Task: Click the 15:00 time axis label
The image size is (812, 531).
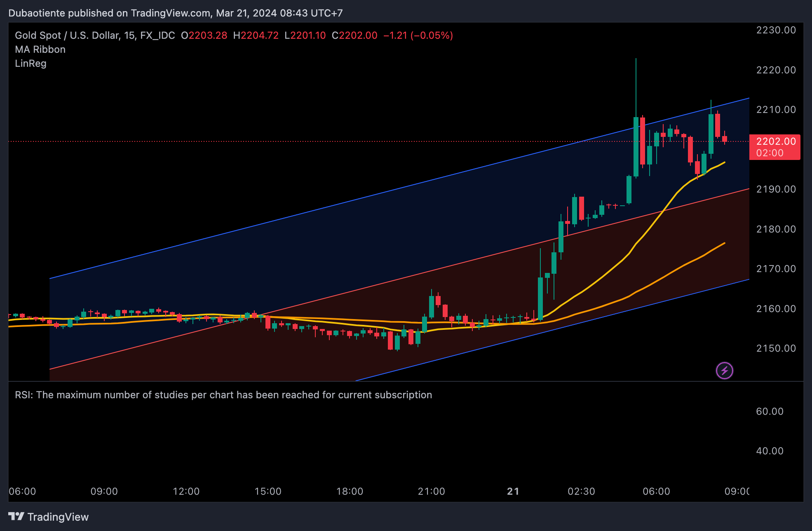Action: 268,491
